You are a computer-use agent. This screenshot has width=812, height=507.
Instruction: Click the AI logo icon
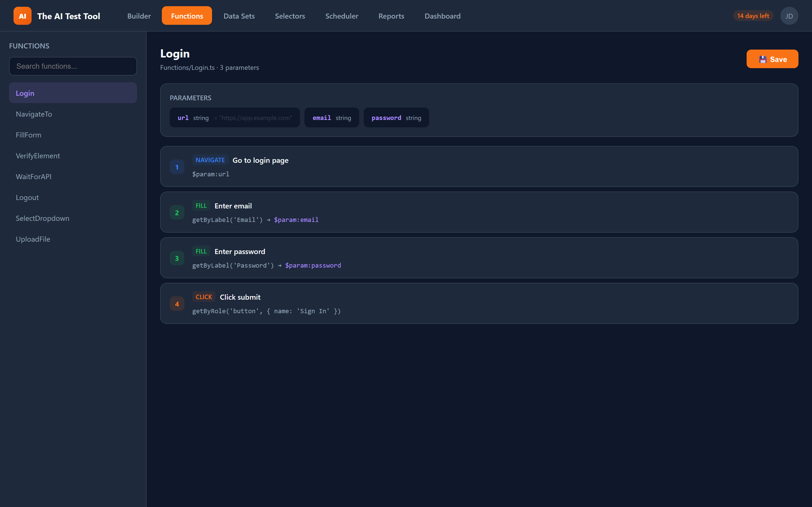pyautogui.click(x=22, y=15)
